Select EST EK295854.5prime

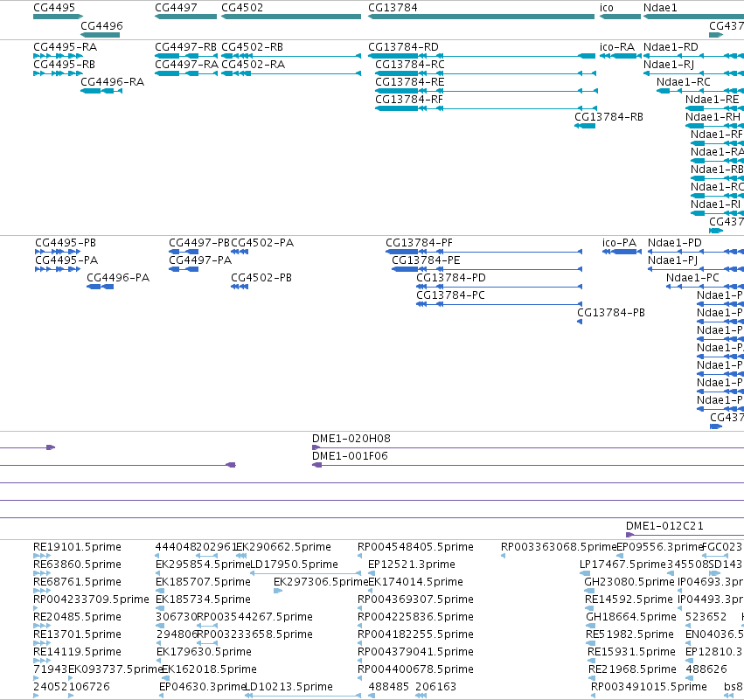[x=159, y=573]
